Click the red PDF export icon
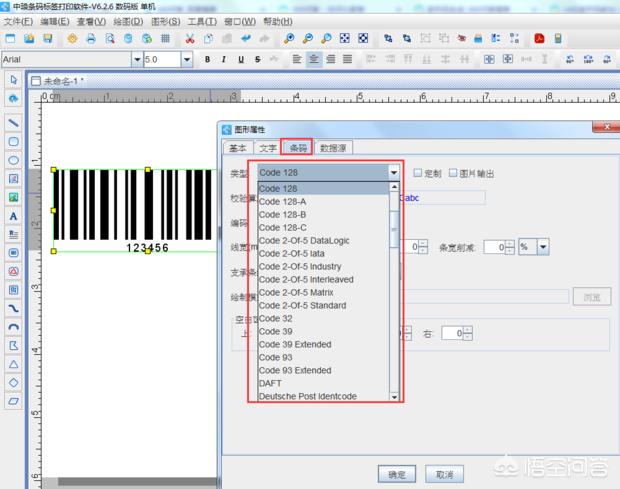 539,38
